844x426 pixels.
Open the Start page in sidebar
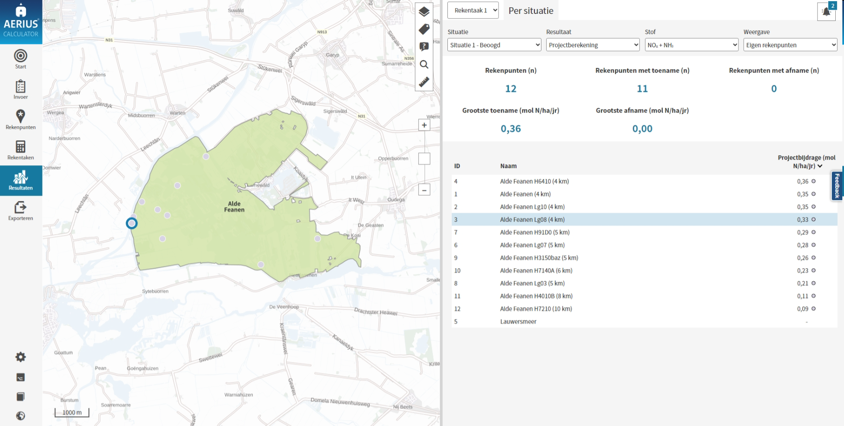pos(20,59)
